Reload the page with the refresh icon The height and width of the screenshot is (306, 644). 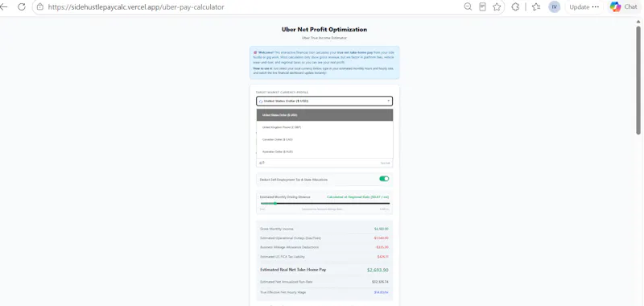22,7
